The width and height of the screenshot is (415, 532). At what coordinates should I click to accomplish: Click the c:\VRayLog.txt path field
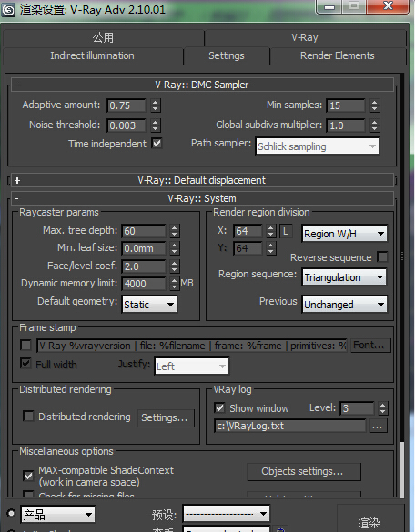(290, 427)
